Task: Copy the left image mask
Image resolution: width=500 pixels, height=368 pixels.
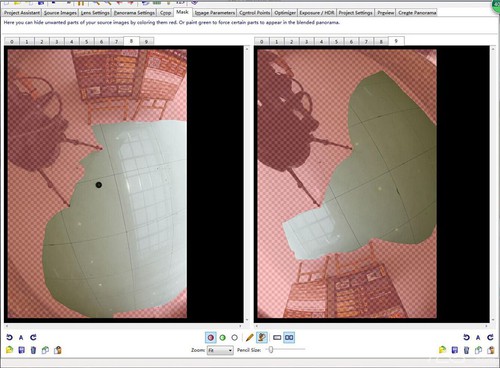Action: click(x=45, y=350)
